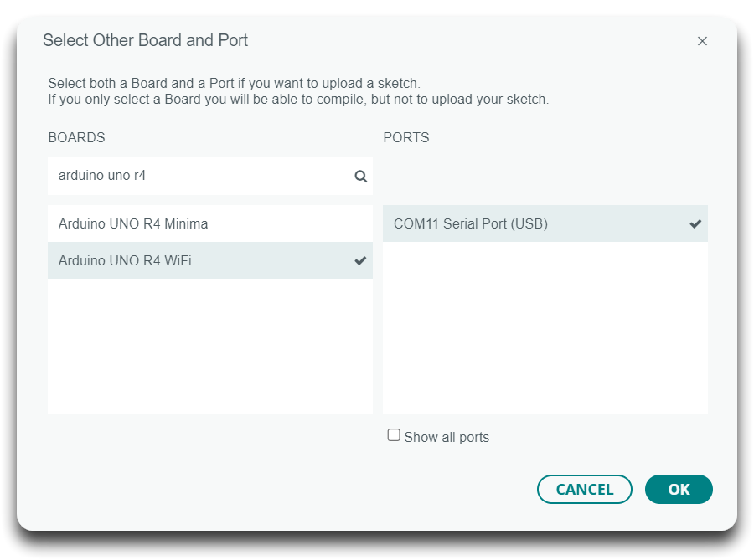Select the COM11 Serial Port (USB) entry
Screen dimensions: 754x560
(545, 223)
